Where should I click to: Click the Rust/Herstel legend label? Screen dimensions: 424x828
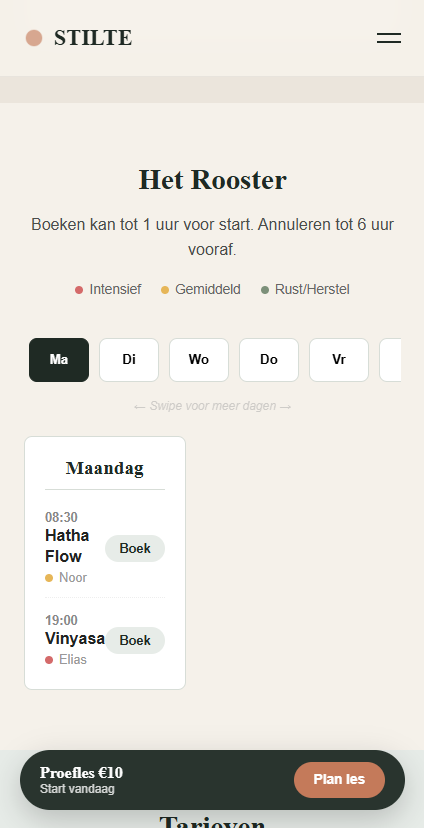312,289
